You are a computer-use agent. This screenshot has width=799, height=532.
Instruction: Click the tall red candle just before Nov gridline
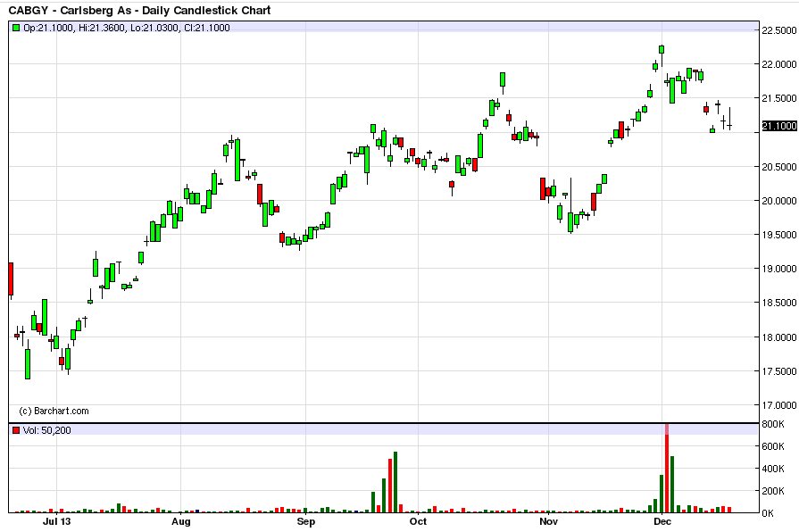tap(543, 188)
